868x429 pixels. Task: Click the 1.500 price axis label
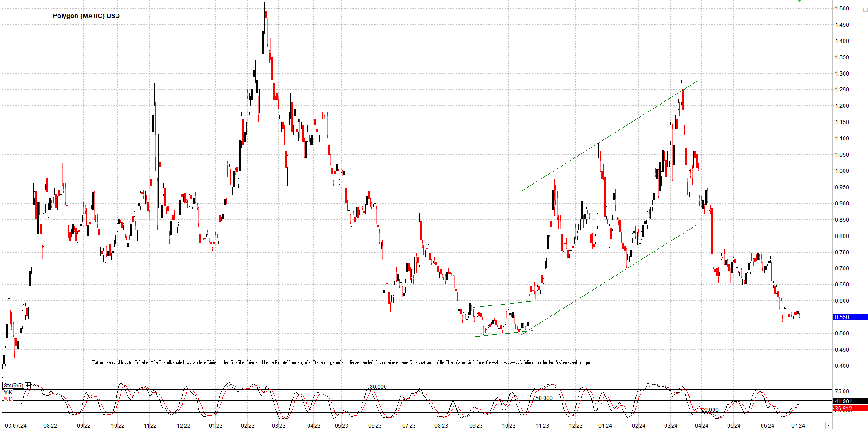(x=842, y=9)
